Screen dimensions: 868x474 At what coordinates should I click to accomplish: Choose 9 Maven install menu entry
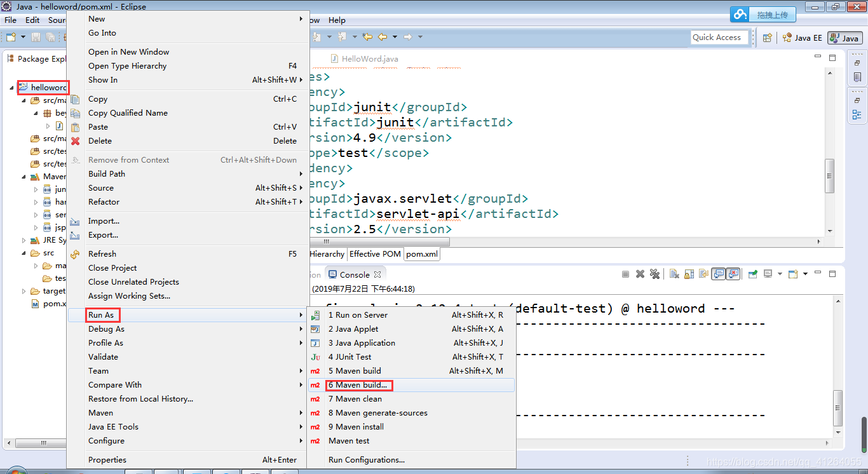click(x=411, y=427)
